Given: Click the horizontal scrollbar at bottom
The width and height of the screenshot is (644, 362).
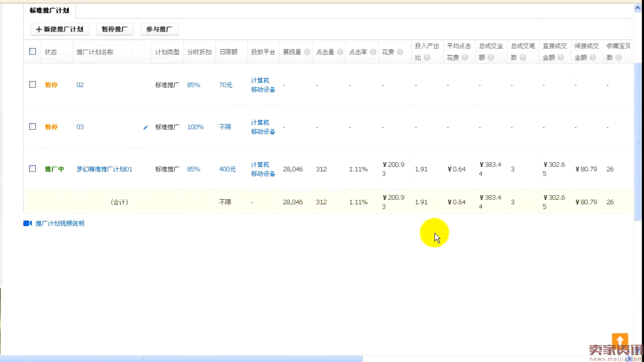Looking at the screenshot, I should [x=181, y=359].
